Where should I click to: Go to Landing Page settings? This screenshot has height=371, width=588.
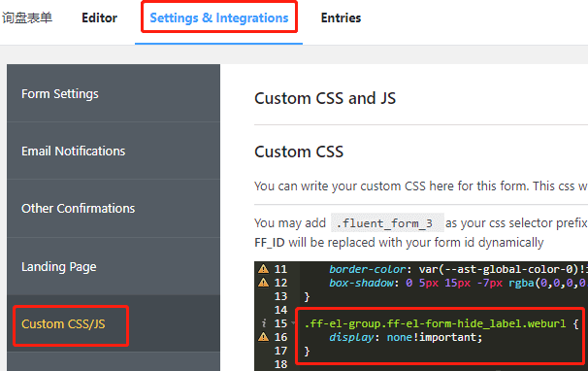(x=114, y=267)
